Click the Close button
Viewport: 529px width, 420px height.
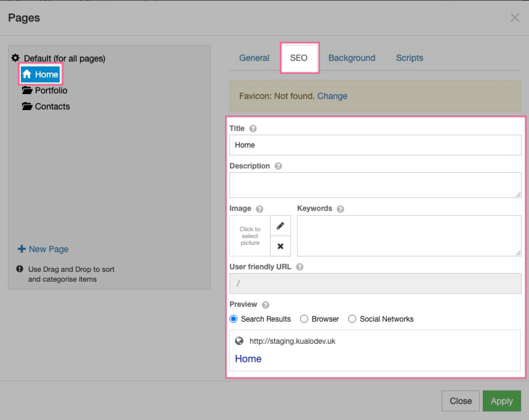pos(461,401)
